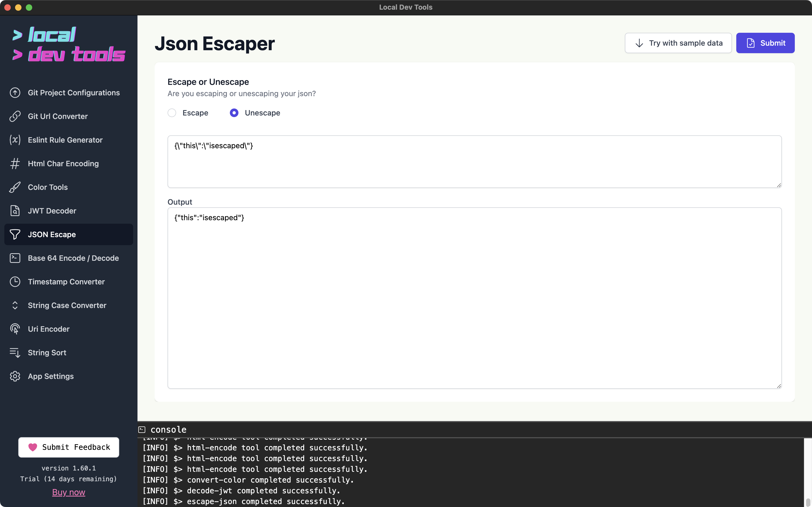Click the Base 64 terminal icon
Screen dimensions: 812x507
pos(15,258)
